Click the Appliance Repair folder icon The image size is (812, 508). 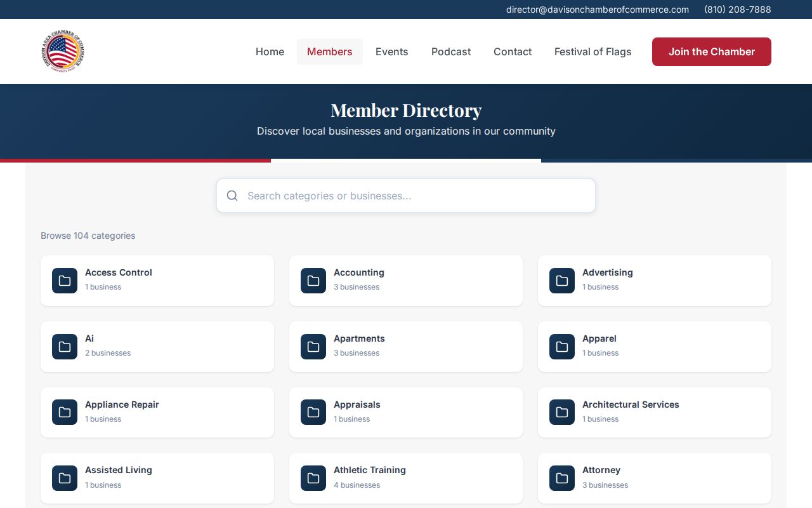pos(65,413)
